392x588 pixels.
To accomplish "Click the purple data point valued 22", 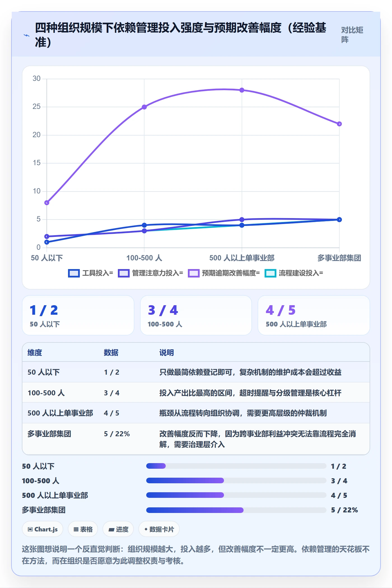I will pos(339,124).
